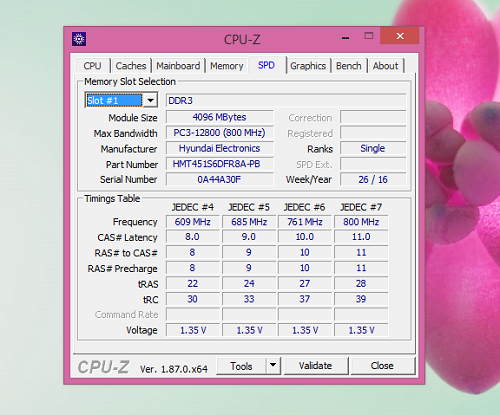500x415 pixels.
Task: Click tRAS value 28
Action: [361, 284]
